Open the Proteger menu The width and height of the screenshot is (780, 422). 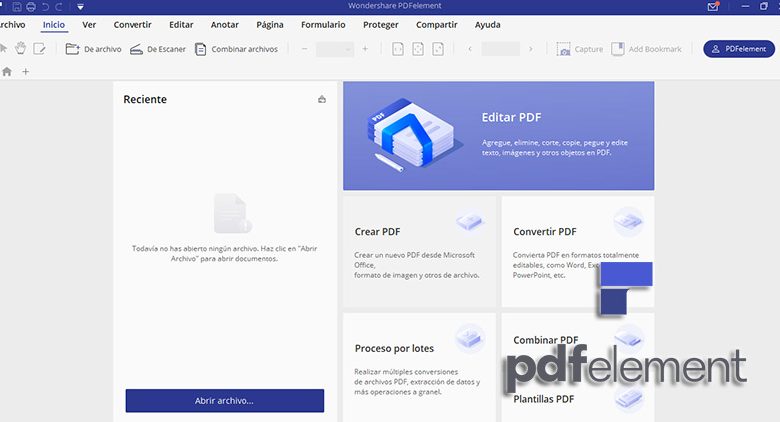[381, 24]
